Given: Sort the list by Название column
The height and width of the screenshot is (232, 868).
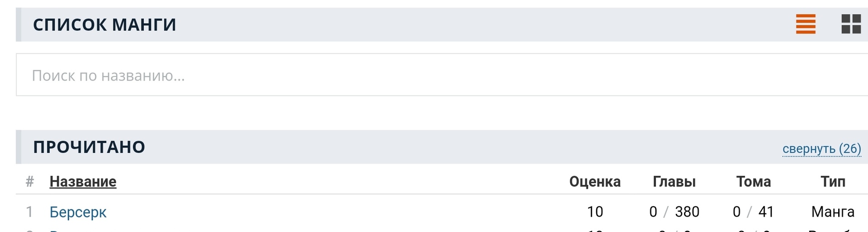Looking at the screenshot, I should (x=83, y=181).
